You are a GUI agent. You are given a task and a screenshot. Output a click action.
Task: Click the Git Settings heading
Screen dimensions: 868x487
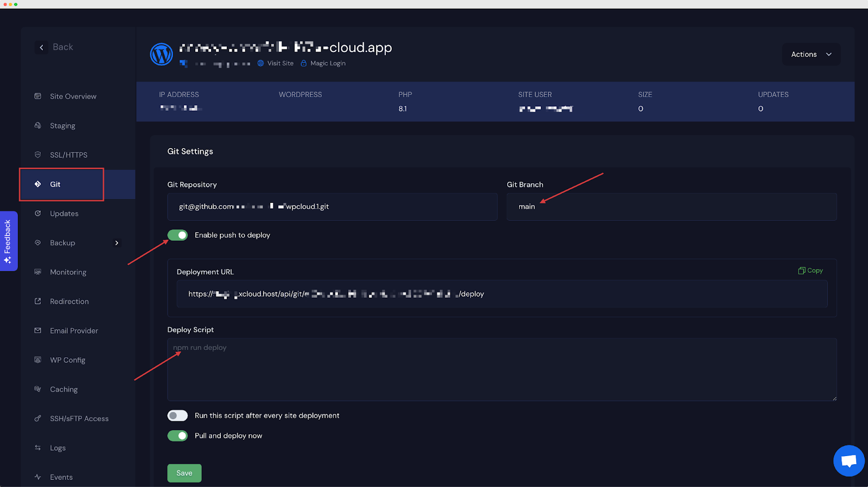(190, 151)
